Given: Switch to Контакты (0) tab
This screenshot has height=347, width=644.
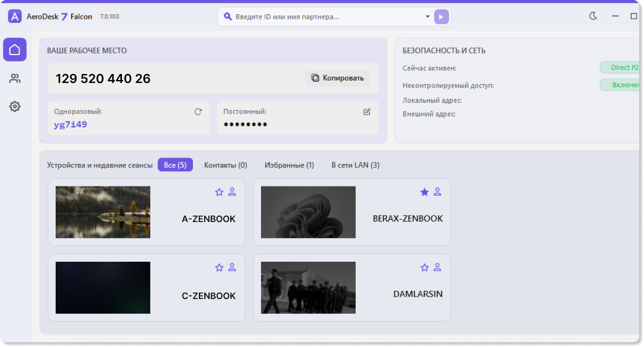Looking at the screenshot, I should point(226,165).
